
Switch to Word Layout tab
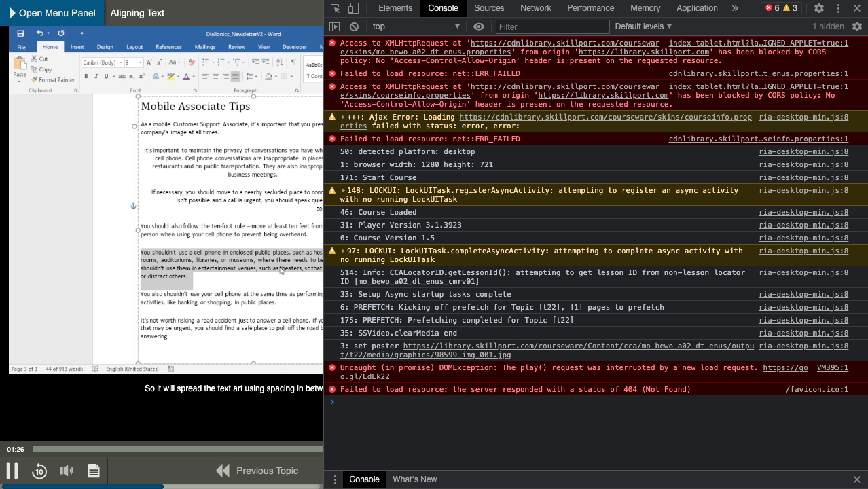134,47
